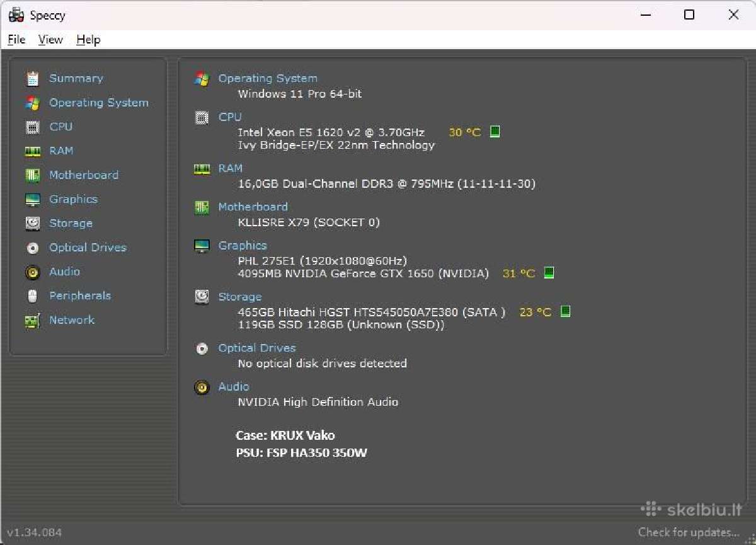
Task: Click the KLLISRE X79 (SOCKET 0) text
Action: (309, 222)
